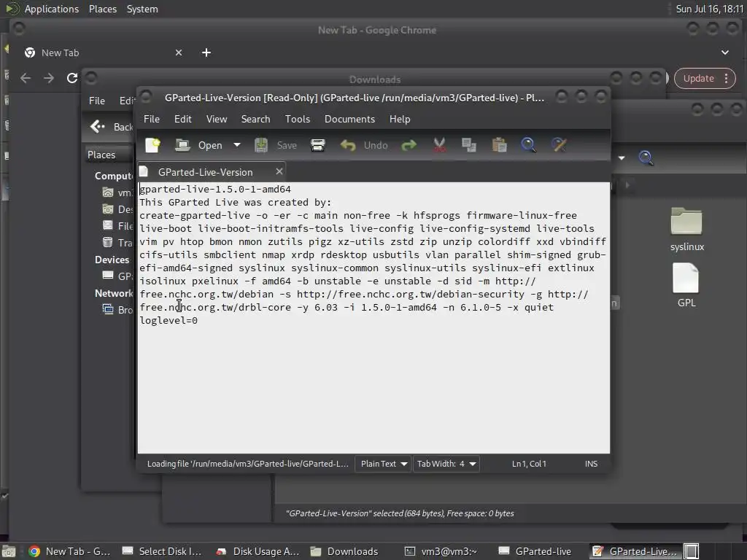Switch to Disk Usage Analyzer taskbar item

258,551
